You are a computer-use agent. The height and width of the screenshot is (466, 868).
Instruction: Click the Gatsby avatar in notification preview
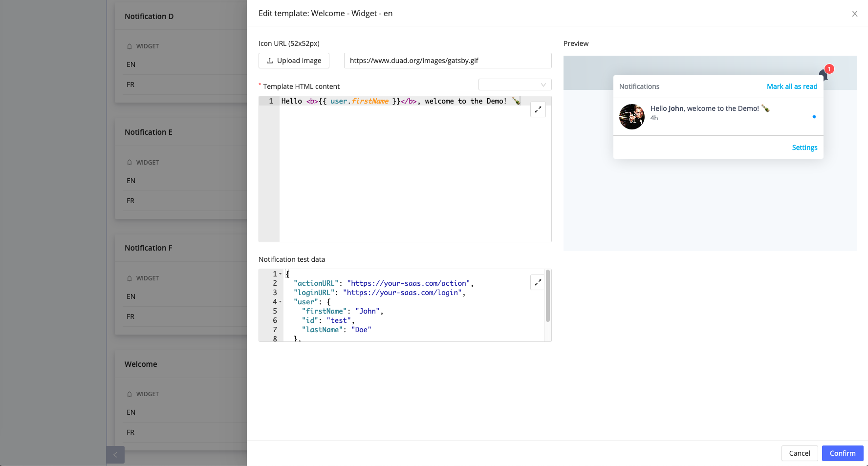[x=631, y=117]
